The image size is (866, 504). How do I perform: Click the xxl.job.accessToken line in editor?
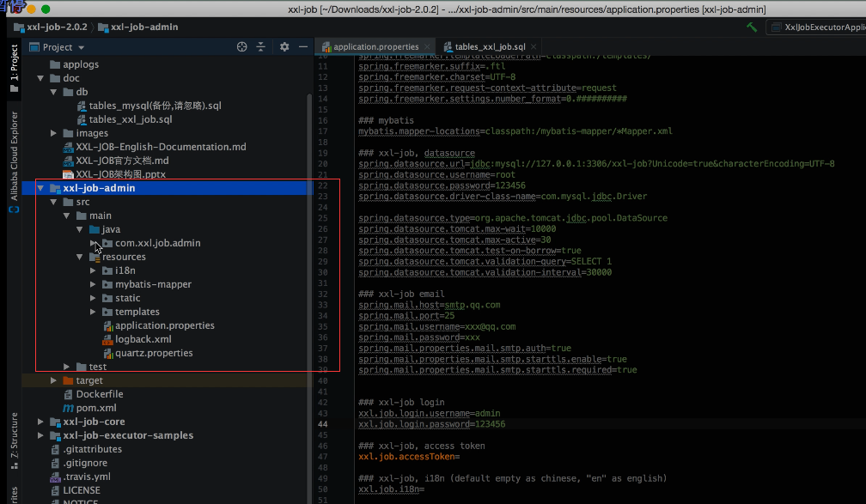[x=409, y=457]
